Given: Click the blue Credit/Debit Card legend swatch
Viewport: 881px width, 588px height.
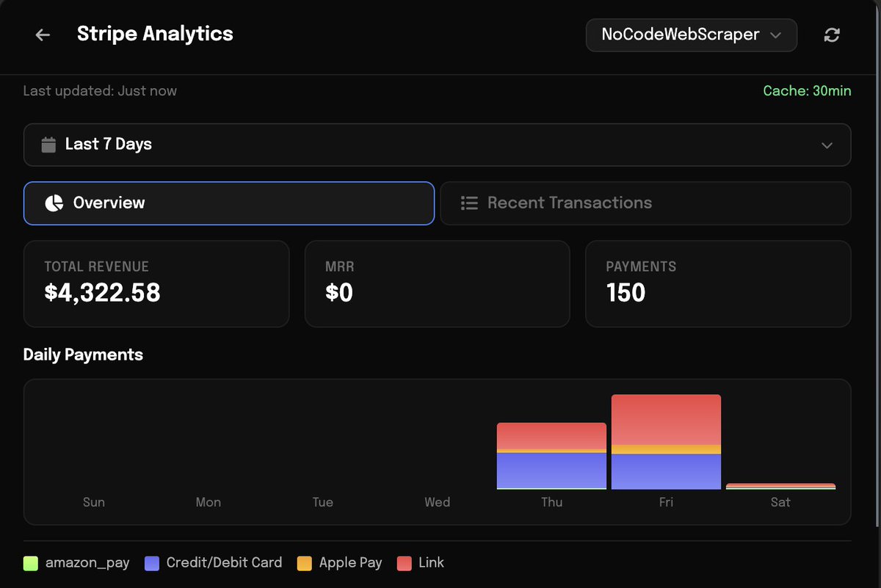Looking at the screenshot, I should click(152, 564).
